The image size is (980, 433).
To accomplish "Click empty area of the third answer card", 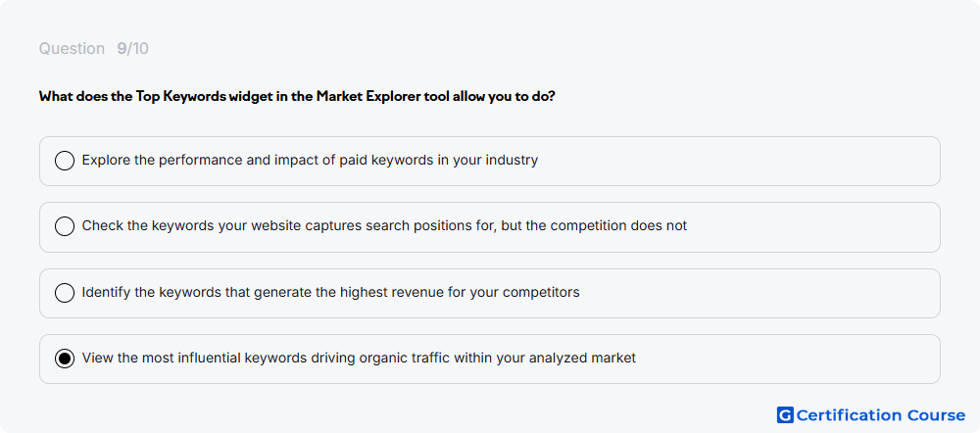I will (x=759, y=293).
